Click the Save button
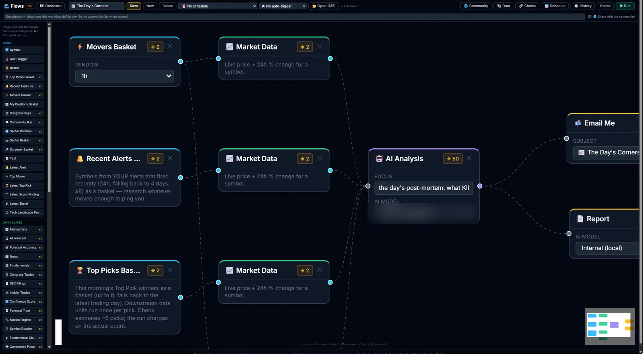Screen dimensions: 644x355 click(134, 6)
